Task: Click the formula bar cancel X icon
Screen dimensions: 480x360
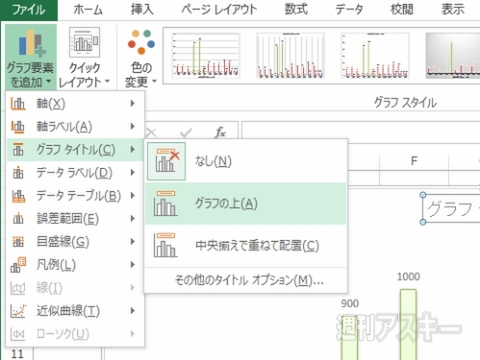Action: click(x=151, y=133)
